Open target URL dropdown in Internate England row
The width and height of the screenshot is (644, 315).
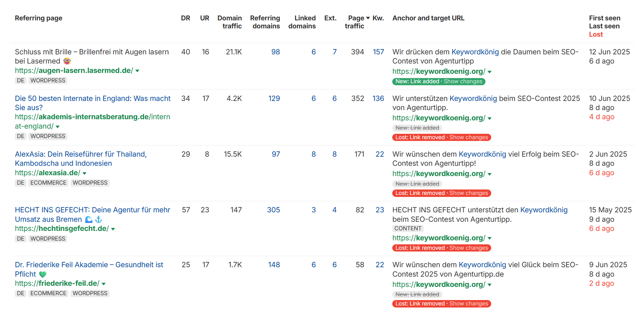pyautogui.click(x=490, y=119)
